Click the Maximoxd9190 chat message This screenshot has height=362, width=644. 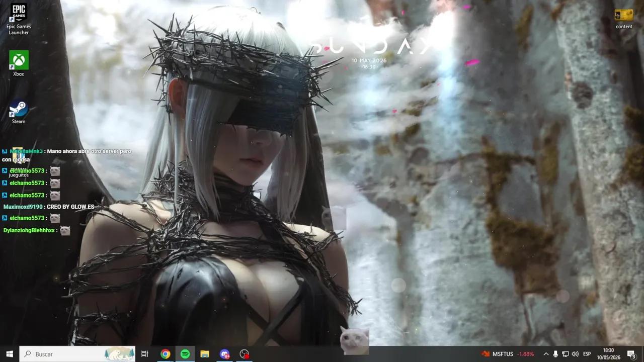[x=49, y=207]
